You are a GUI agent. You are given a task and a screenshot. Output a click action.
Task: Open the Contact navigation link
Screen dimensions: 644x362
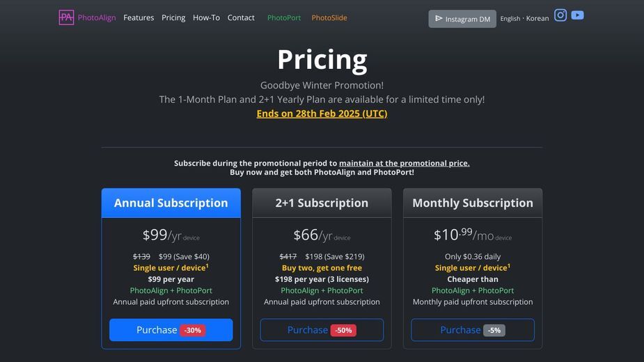(241, 17)
